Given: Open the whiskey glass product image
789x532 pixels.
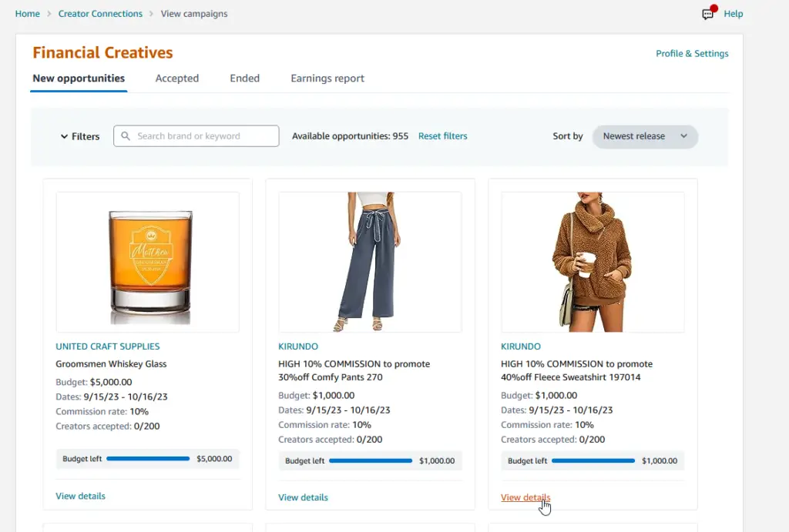Looking at the screenshot, I should pyautogui.click(x=147, y=262).
